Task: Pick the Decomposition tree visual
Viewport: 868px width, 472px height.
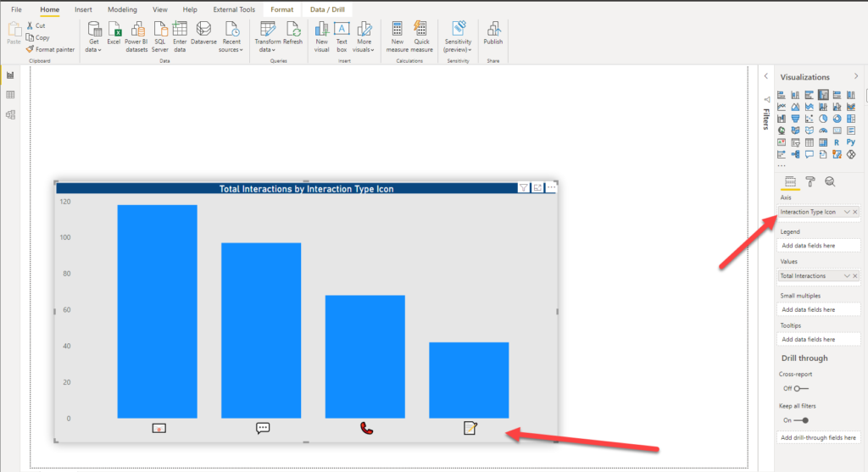Action: (x=795, y=154)
